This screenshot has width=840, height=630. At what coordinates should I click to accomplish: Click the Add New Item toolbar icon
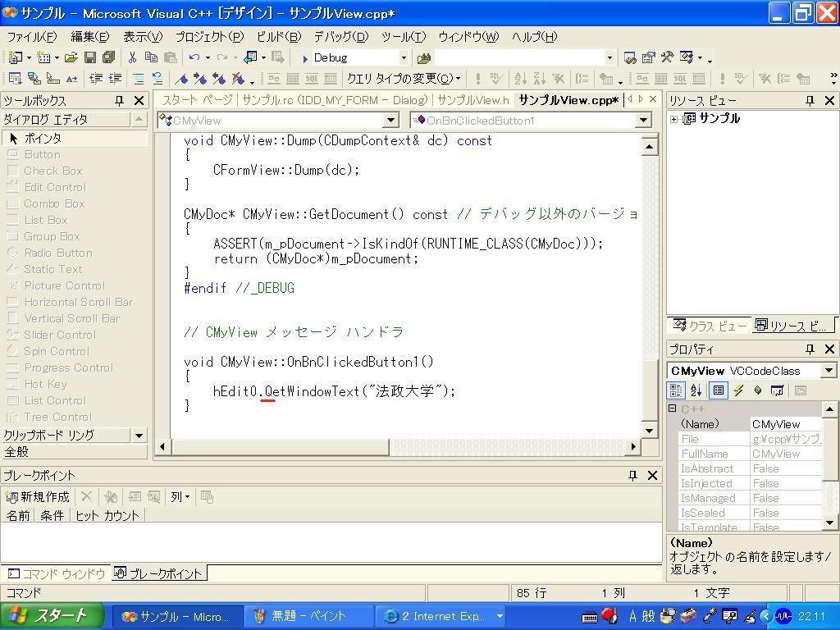pos(43,57)
